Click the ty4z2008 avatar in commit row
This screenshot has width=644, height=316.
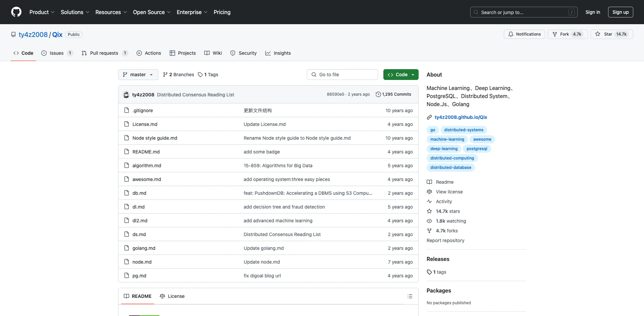point(126,95)
